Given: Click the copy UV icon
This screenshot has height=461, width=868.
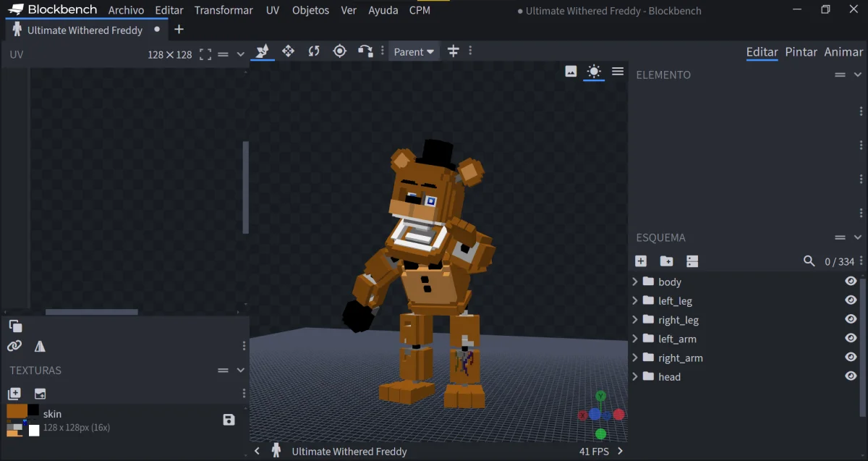Looking at the screenshot, I should coord(15,326).
